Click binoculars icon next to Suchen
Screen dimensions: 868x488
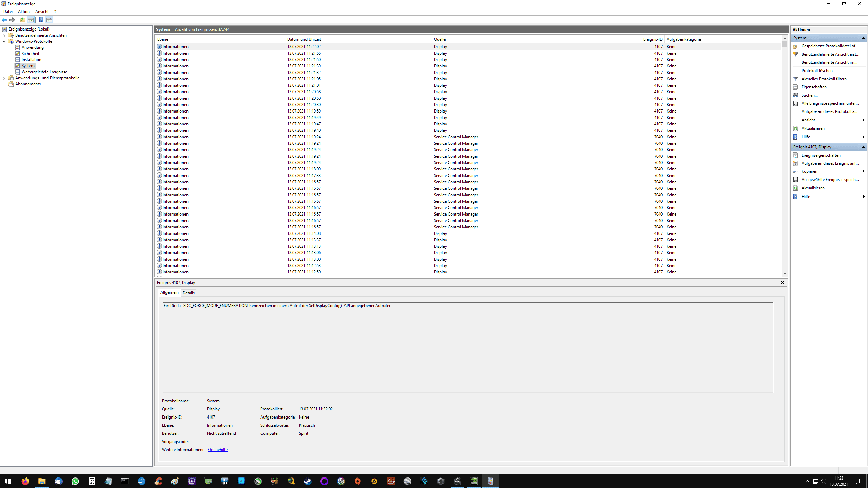point(795,95)
